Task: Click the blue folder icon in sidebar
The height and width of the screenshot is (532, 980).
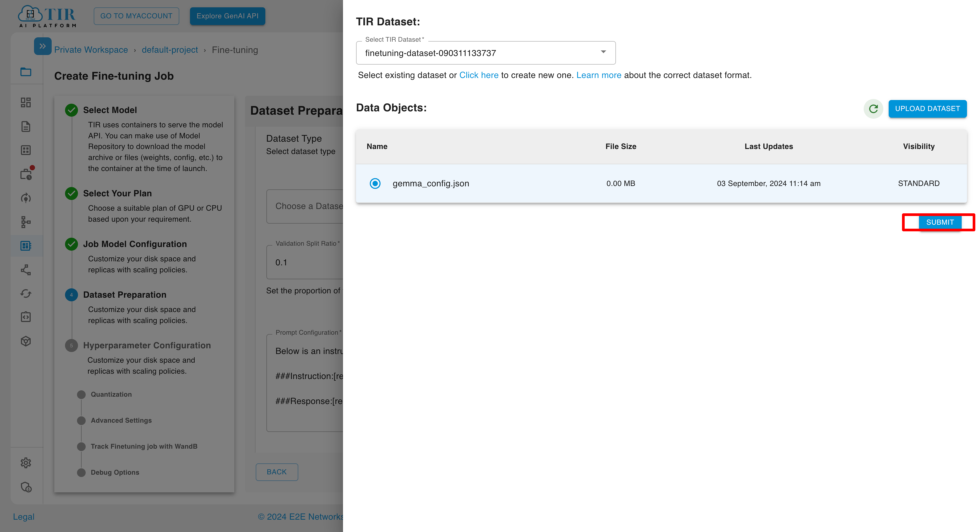Action: coord(26,72)
